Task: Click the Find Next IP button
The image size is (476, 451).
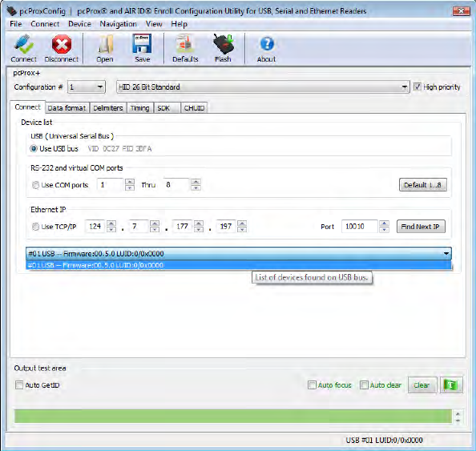Action: click(421, 227)
